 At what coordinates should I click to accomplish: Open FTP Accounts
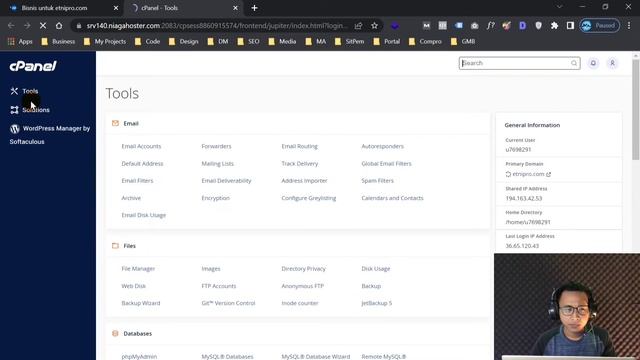(x=219, y=286)
